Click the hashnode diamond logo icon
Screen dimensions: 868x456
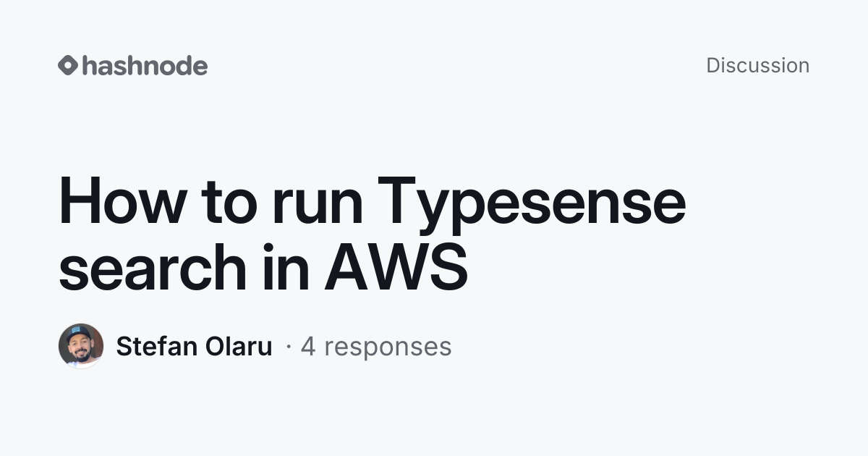click(67, 65)
